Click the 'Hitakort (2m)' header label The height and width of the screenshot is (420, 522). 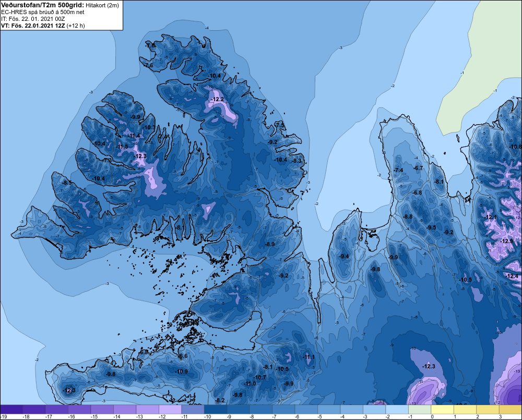tap(102, 5)
